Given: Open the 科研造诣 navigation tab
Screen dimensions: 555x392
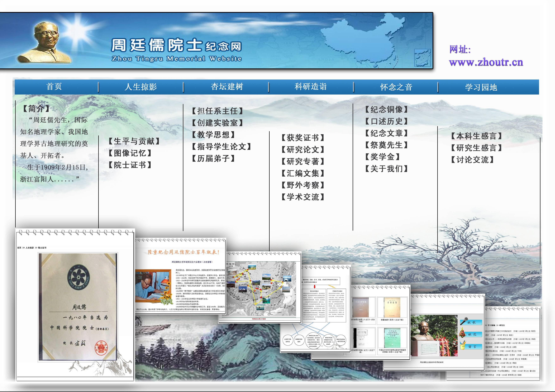Looking at the screenshot, I should tap(310, 87).
